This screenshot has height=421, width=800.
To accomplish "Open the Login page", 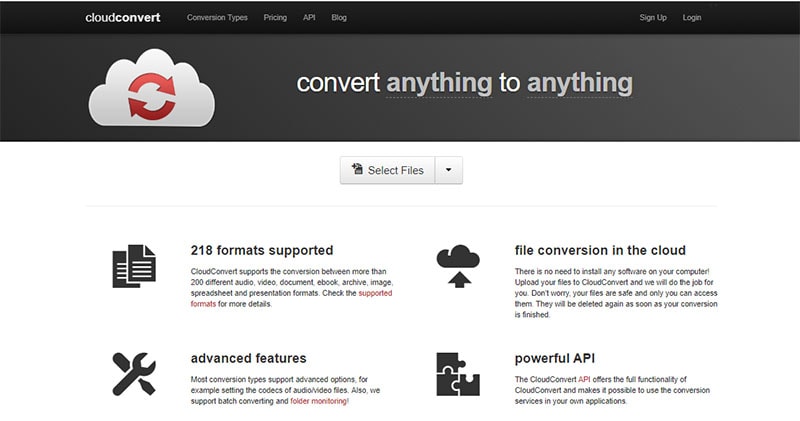I will (x=692, y=17).
